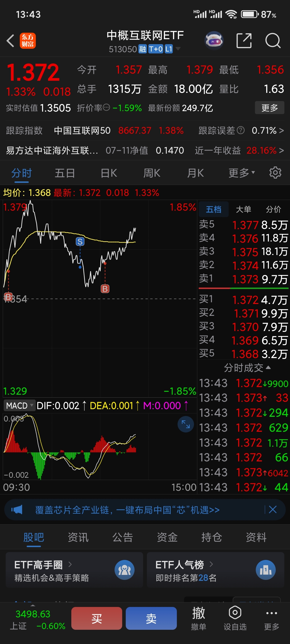Tap the 融 margin badge
The image size is (290, 644).
pyautogui.click(x=142, y=49)
